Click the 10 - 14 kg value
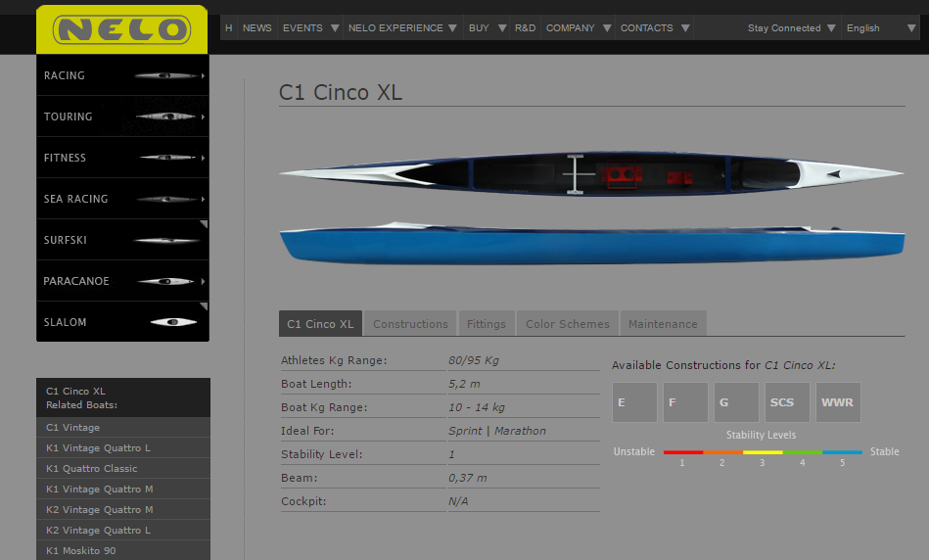This screenshot has width=929, height=560. tap(477, 407)
